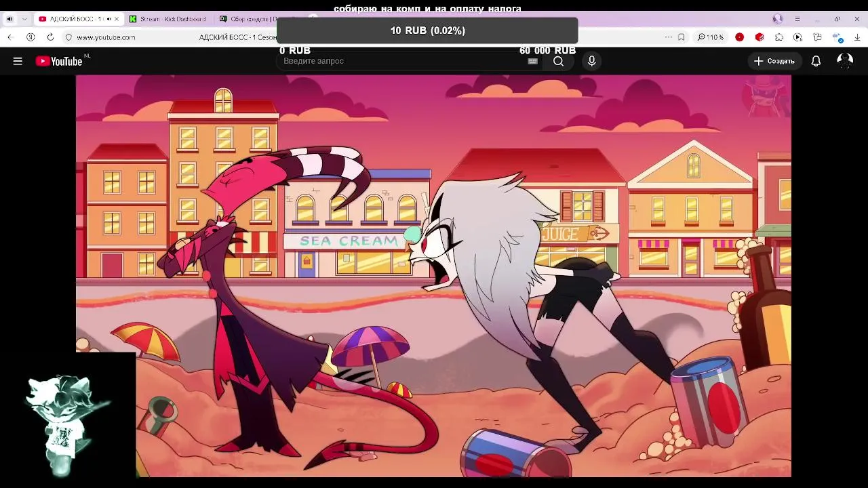Open browser downloads
This screenshot has width=868, height=488.
click(x=858, y=37)
